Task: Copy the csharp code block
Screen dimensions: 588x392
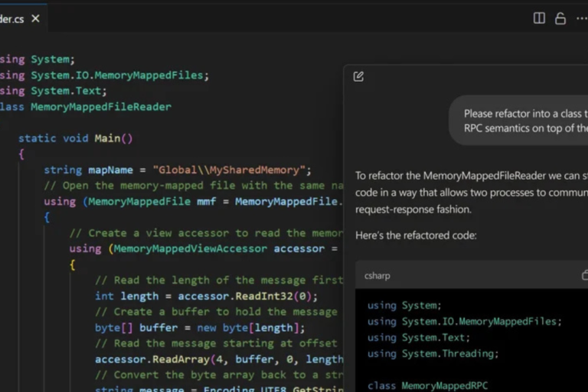Action: pyautogui.click(x=585, y=276)
